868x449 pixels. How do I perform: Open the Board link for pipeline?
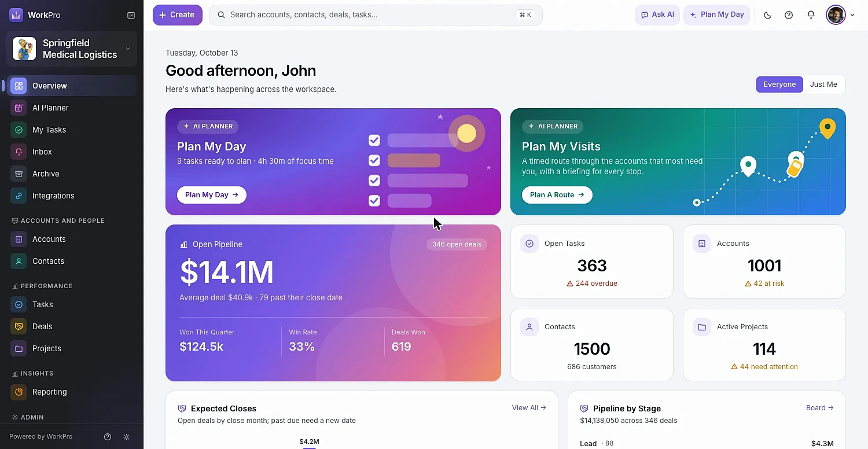coord(820,408)
